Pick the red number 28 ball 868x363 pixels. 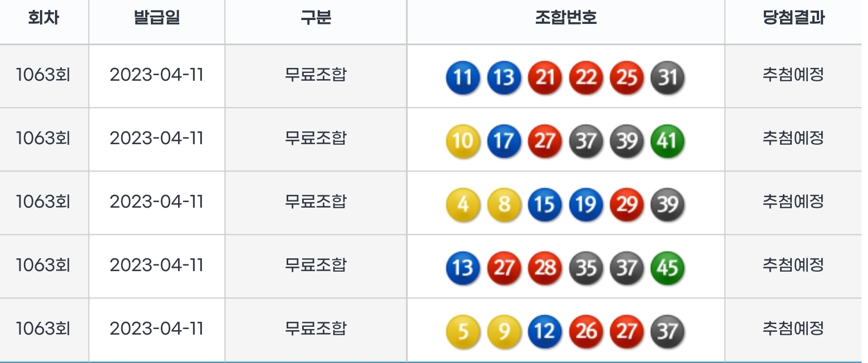(545, 268)
